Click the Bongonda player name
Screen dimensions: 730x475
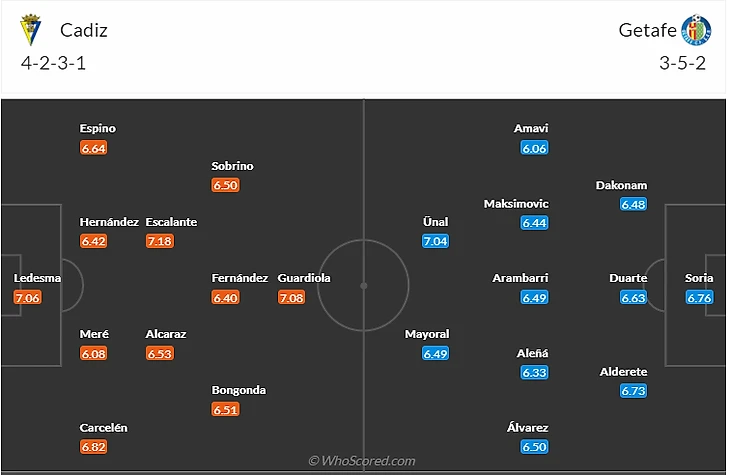238,390
